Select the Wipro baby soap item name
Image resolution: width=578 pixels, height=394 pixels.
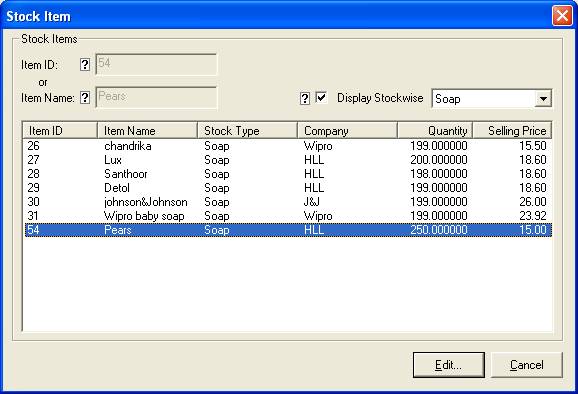pos(144,216)
